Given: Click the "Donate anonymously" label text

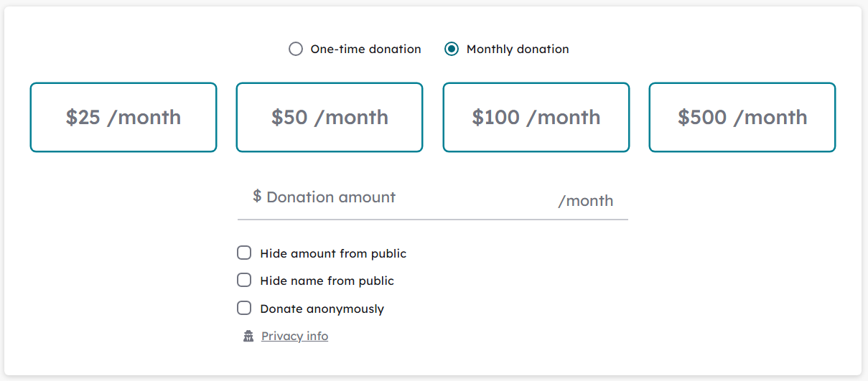Looking at the screenshot, I should click(322, 309).
